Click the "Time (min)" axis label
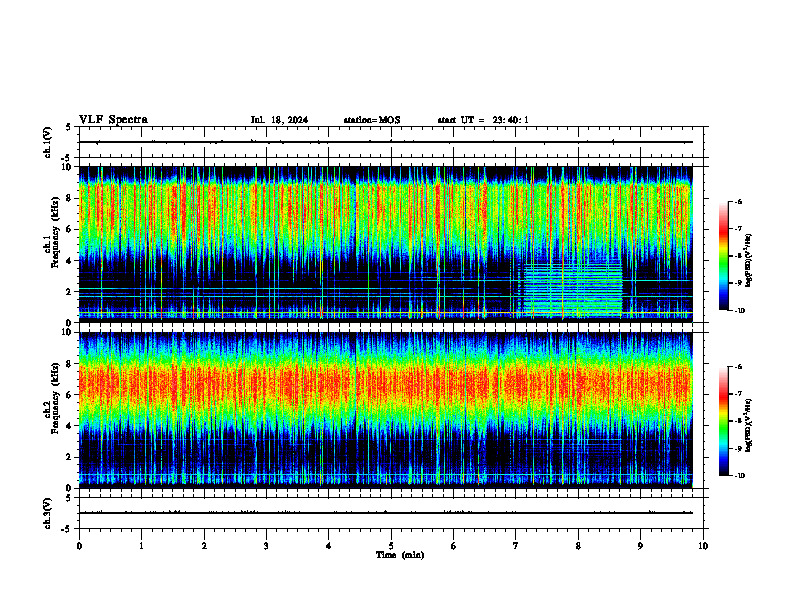The height and width of the screenshot is (612, 792). 400,555
